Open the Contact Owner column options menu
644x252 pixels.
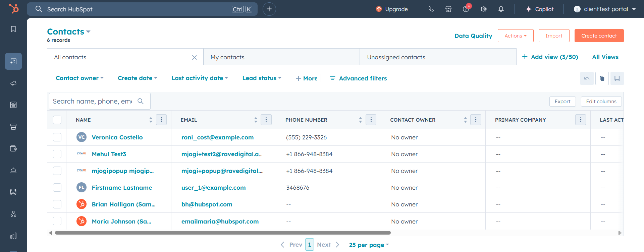476,120
